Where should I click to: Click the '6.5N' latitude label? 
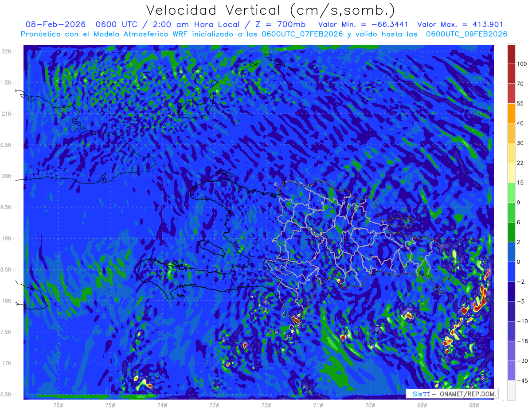click(x=7, y=395)
